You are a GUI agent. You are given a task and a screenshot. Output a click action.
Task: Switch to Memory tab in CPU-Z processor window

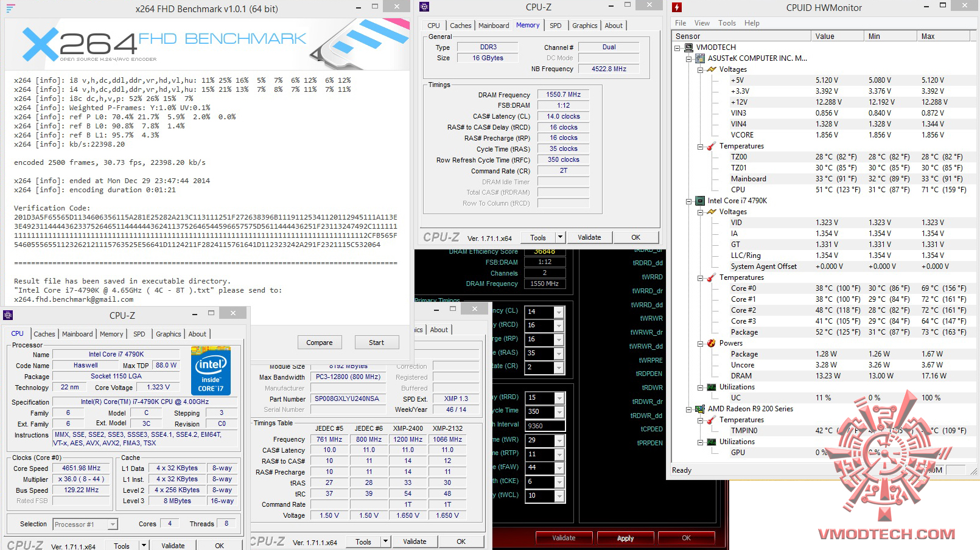pos(111,334)
